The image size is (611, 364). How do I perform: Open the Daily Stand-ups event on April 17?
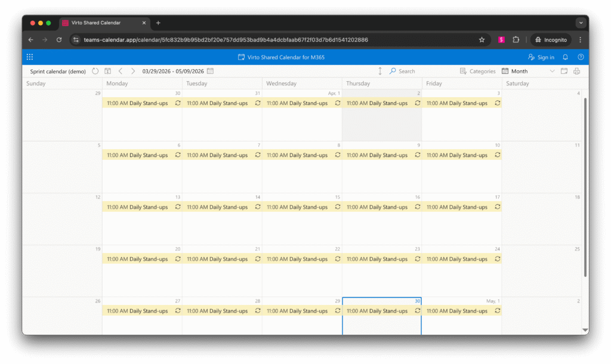[462, 207]
